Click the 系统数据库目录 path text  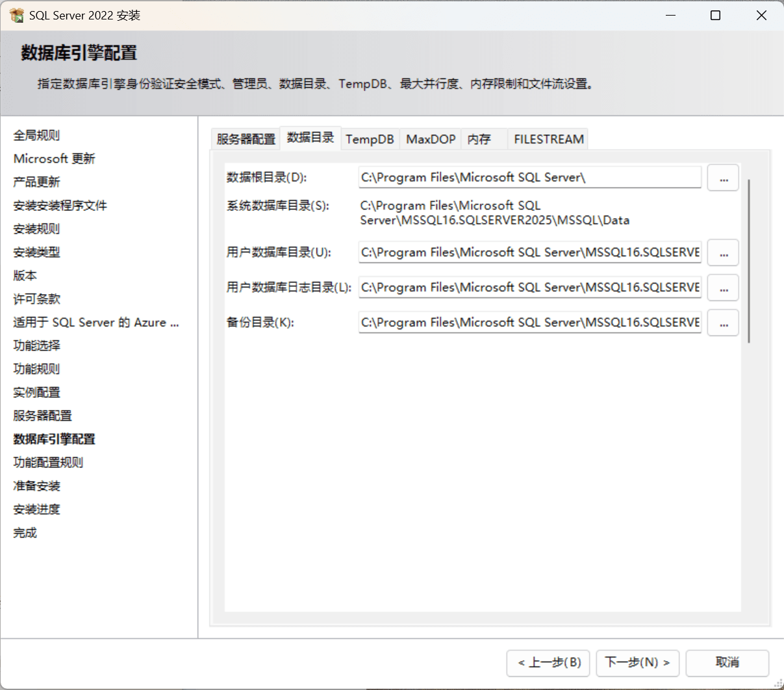click(495, 213)
